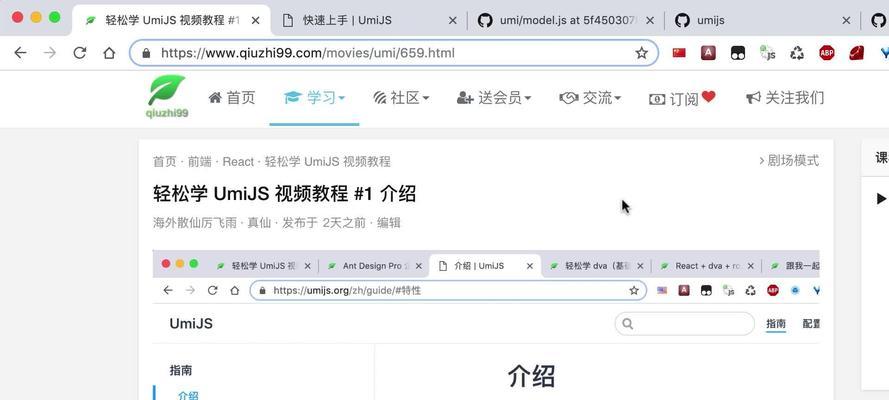889x400 pixels.
Task: Click the add-user icon beside 送会员
Action: pos(465,98)
